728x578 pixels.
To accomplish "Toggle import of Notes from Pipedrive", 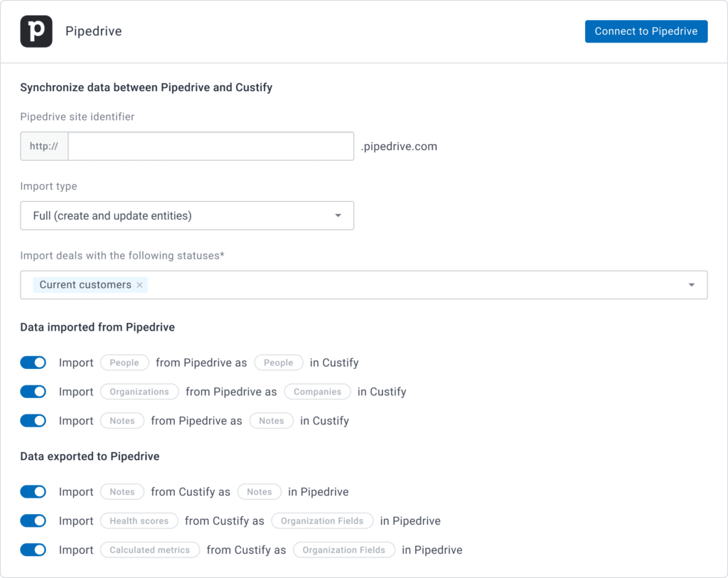I will click(33, 421).
